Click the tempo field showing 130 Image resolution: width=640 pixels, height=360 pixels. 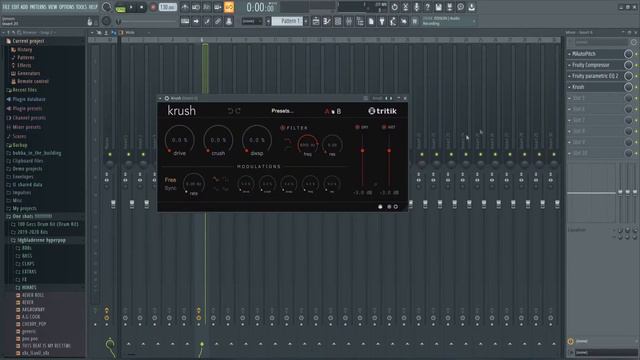168,7
